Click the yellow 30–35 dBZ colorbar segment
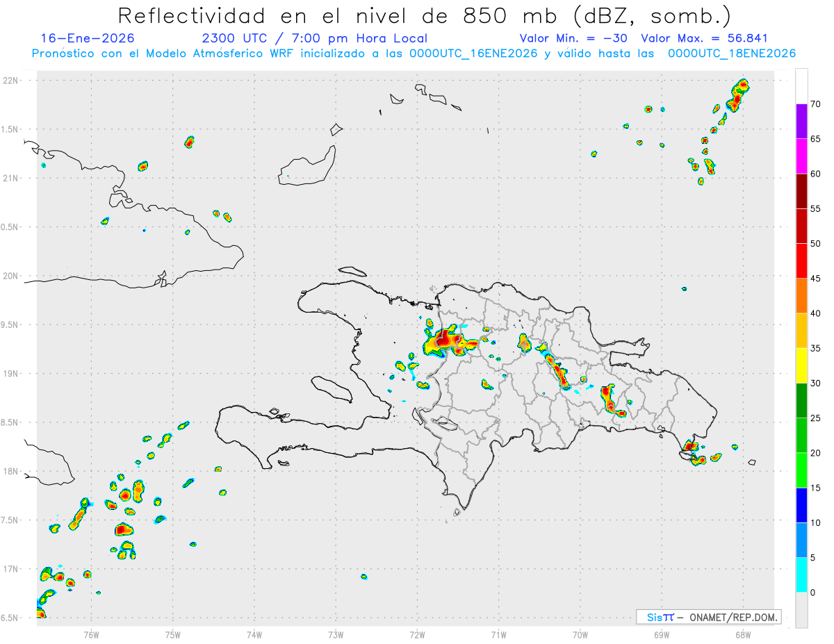 coord(801,365)
